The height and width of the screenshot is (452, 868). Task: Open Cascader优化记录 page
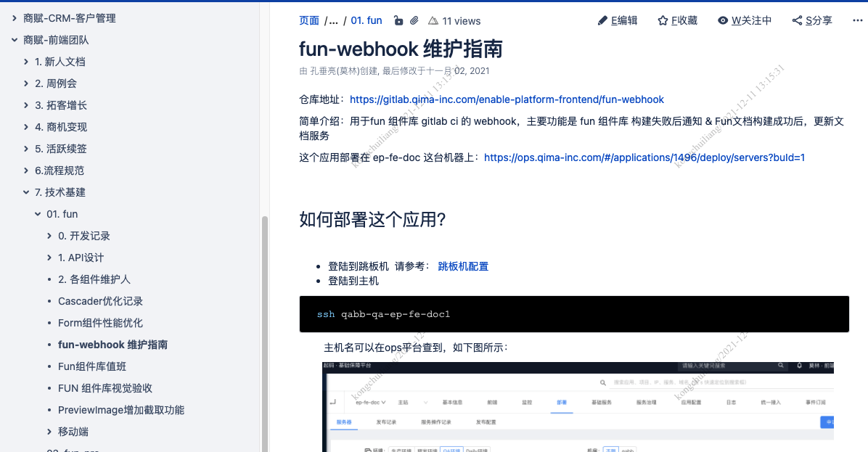(x=100, y=301)
